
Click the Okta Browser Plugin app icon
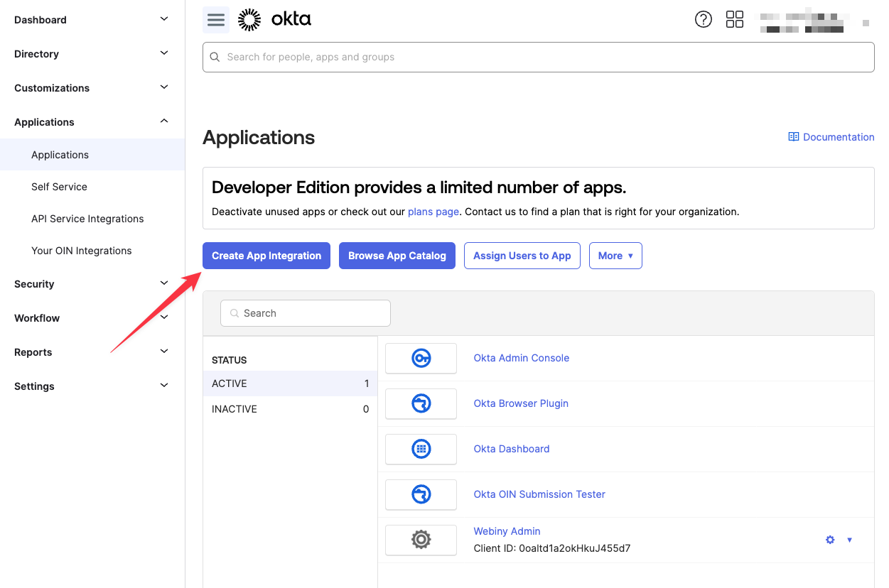click(421, 404)
